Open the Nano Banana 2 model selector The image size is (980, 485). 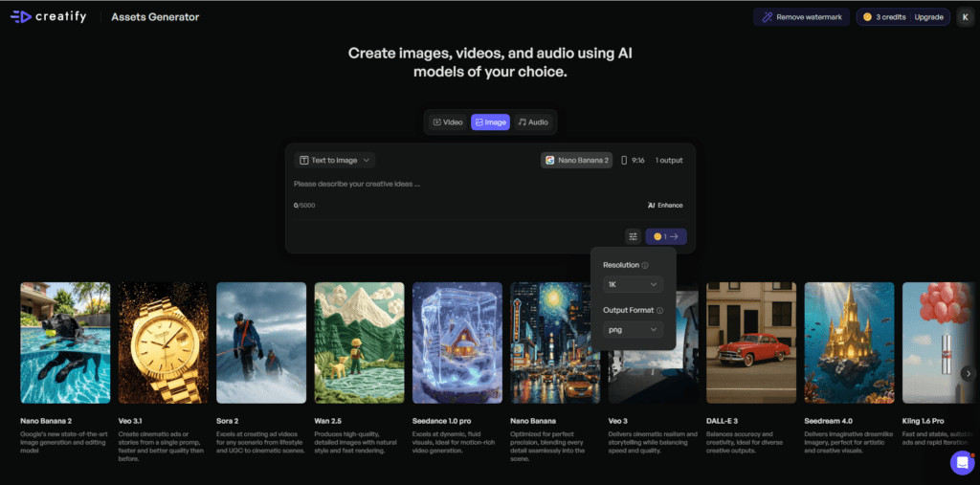(576, 160)
